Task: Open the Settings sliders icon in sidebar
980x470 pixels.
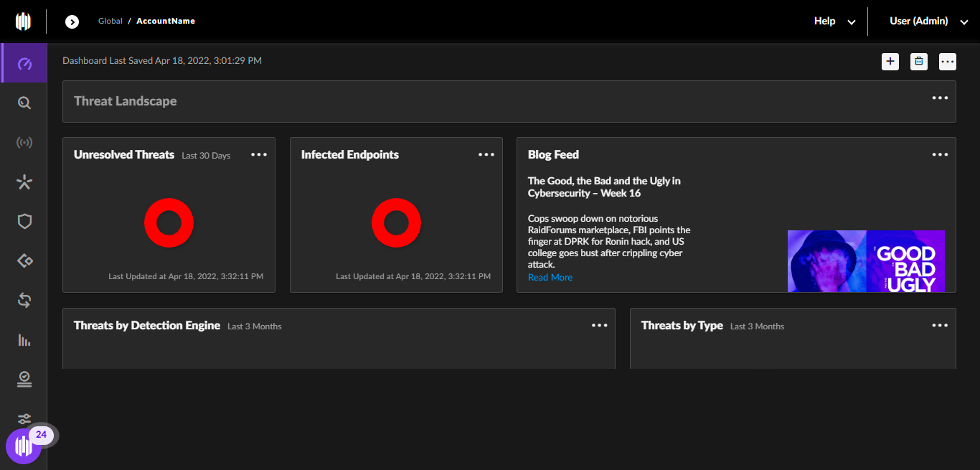Action: pos(24,418)
